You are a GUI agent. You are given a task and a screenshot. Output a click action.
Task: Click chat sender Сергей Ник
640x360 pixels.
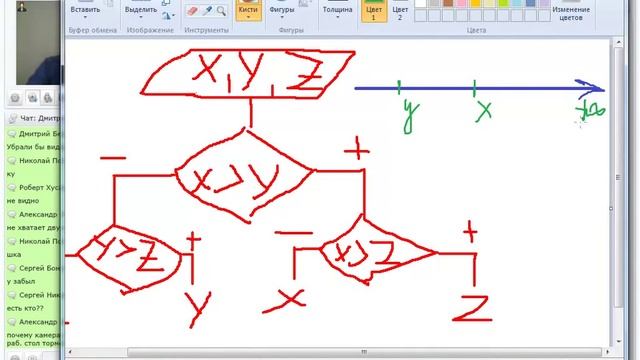point(40,295)
